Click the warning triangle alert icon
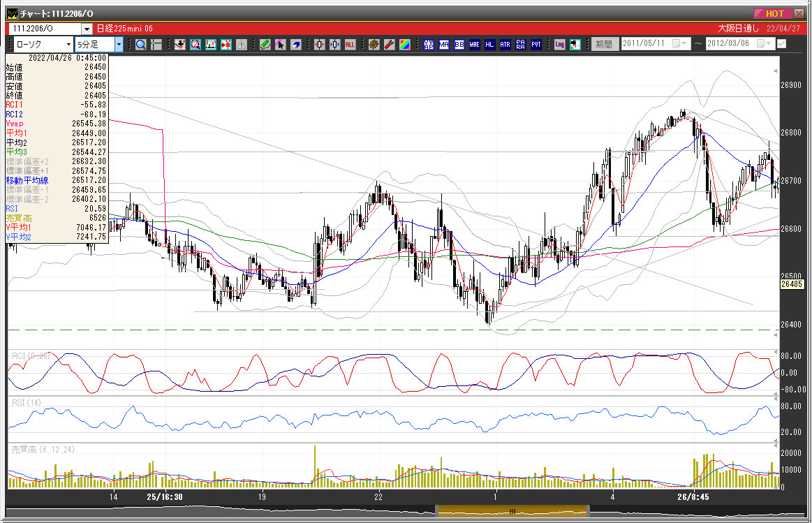Viewport: 812px width, 523px height. [242, 45]
